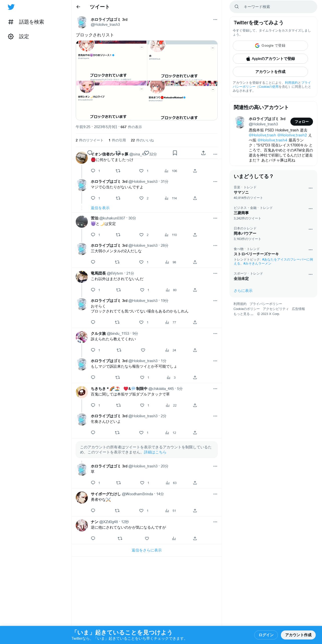Retweet the reply from 竜馬団長
Screen dimensions: 322x644
pyautogui.click(x=118, y=290)
